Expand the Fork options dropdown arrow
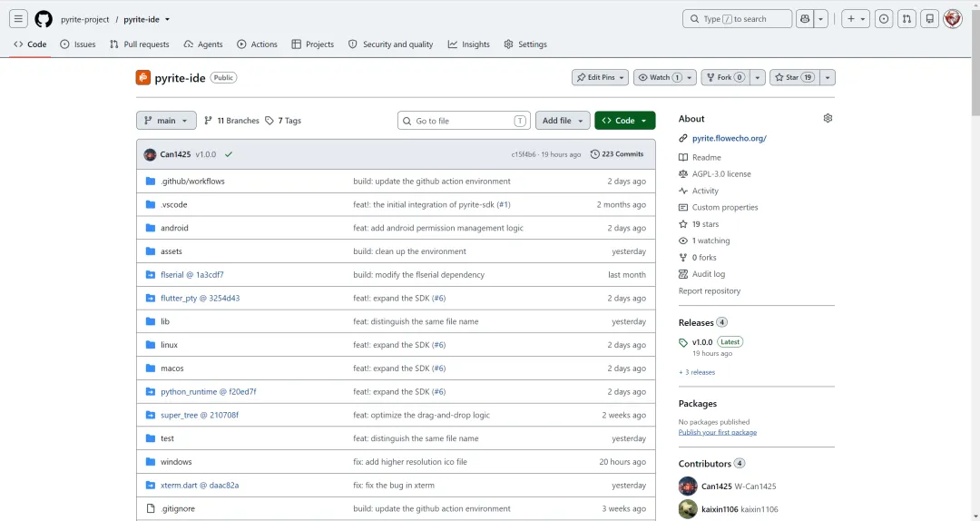980x521 pixels. tap(757, 77)
